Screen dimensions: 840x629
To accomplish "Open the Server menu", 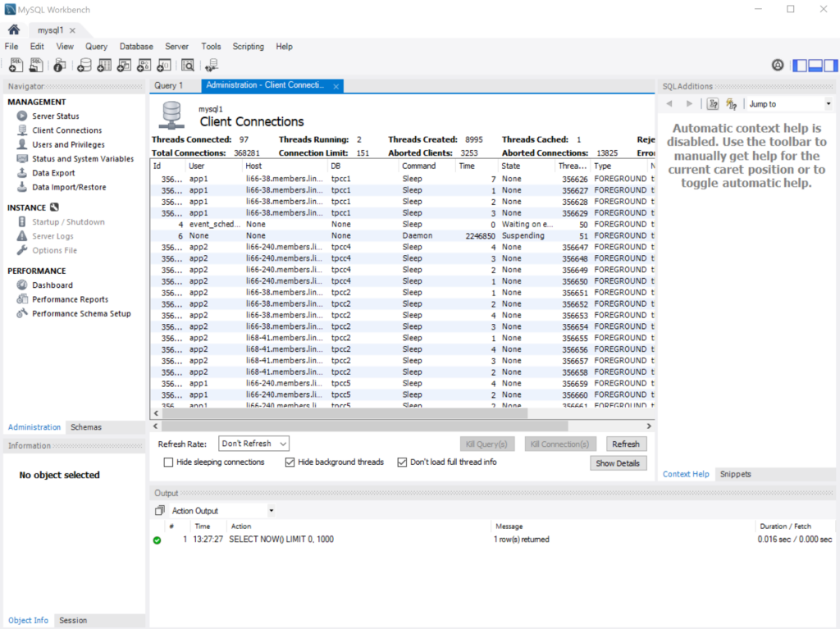I will (176, 47).
